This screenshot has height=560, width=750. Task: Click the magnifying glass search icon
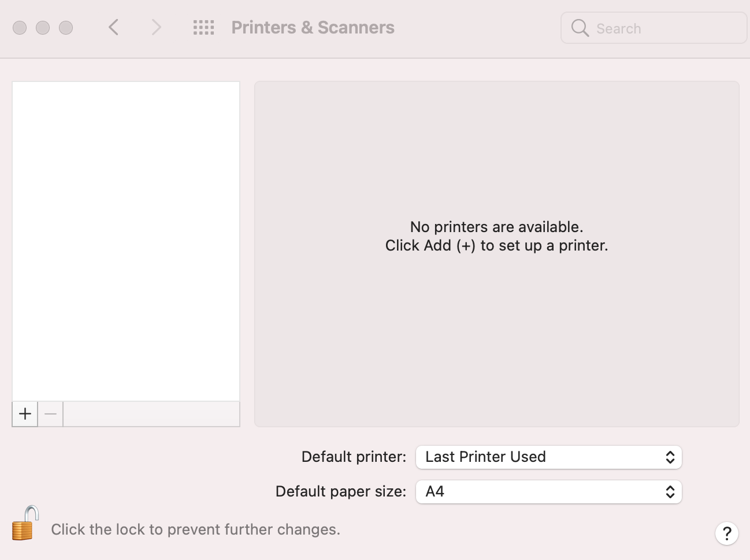pos(580,28)
